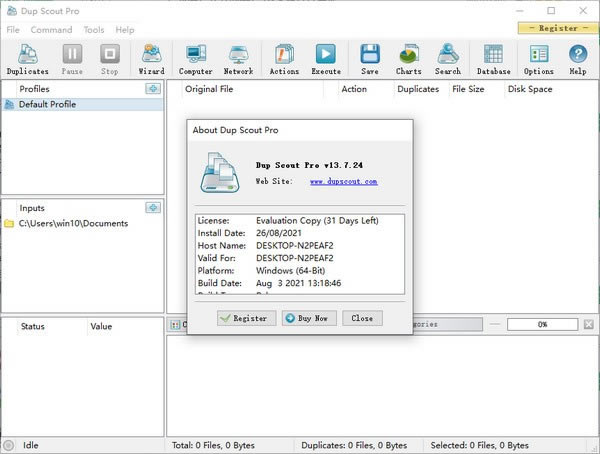Image resolution: width=600 pixels, height=454 pixels.
Task: Open the File menu
Action: click(13, 29)
